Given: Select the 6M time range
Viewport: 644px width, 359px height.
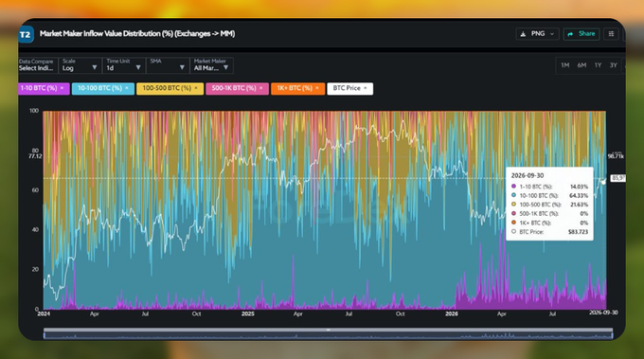Looking at the screenshot, I should tap(581, 65).
